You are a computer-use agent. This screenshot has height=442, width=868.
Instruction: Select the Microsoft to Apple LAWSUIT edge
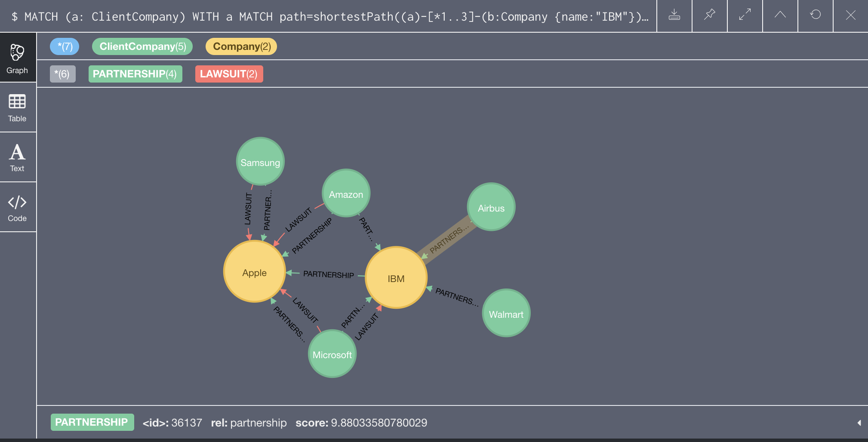click(x=305, y=310)
